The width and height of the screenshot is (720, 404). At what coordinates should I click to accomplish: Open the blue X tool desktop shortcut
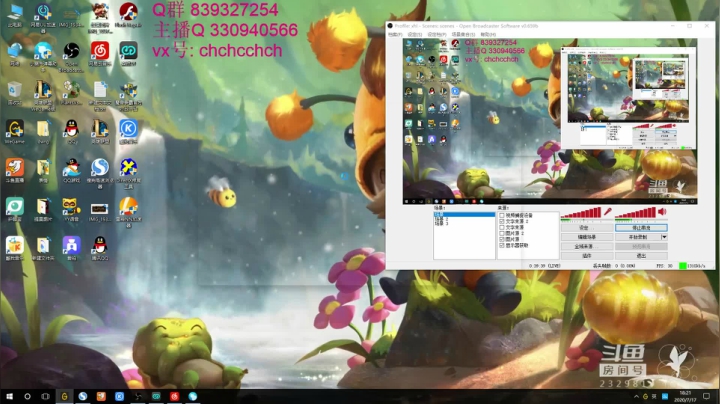pyautogui.click(x=128, y=173)
